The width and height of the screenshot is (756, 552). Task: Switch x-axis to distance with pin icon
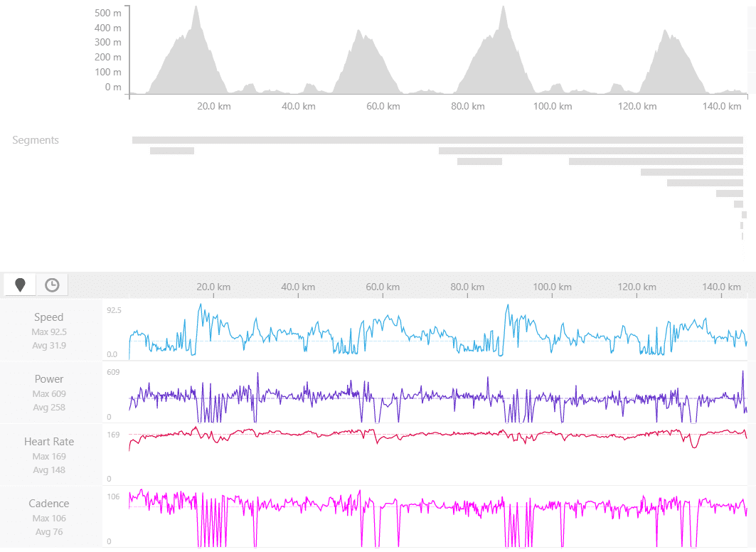coord(20,285)
